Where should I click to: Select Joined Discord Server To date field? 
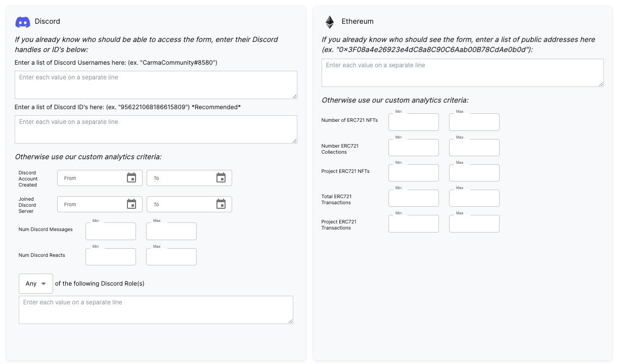(189, 204)
